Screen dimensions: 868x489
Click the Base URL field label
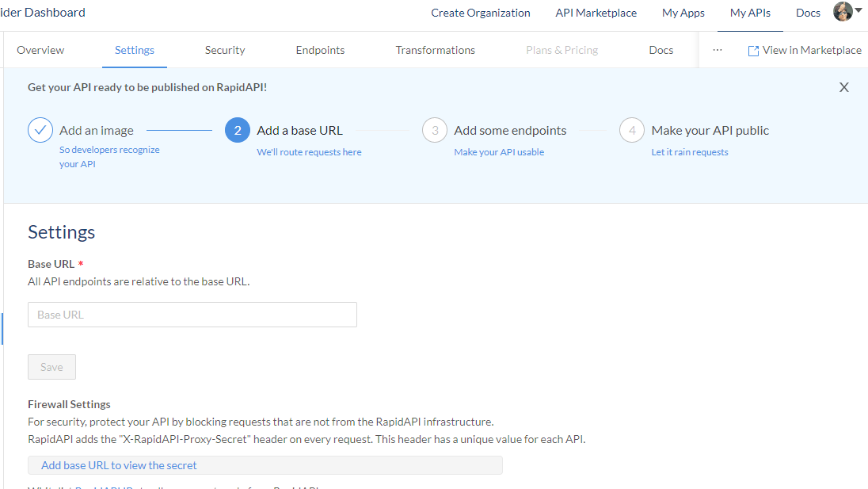pyautogui.click(x=51, y=264)
